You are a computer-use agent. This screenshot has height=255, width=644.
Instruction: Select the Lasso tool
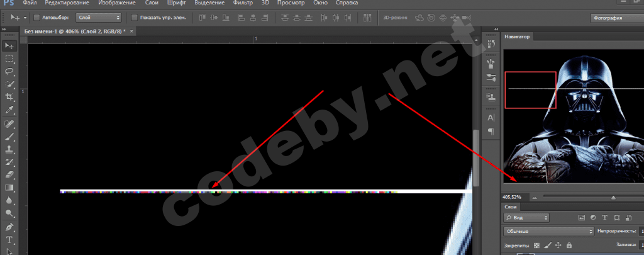[9, 72]
